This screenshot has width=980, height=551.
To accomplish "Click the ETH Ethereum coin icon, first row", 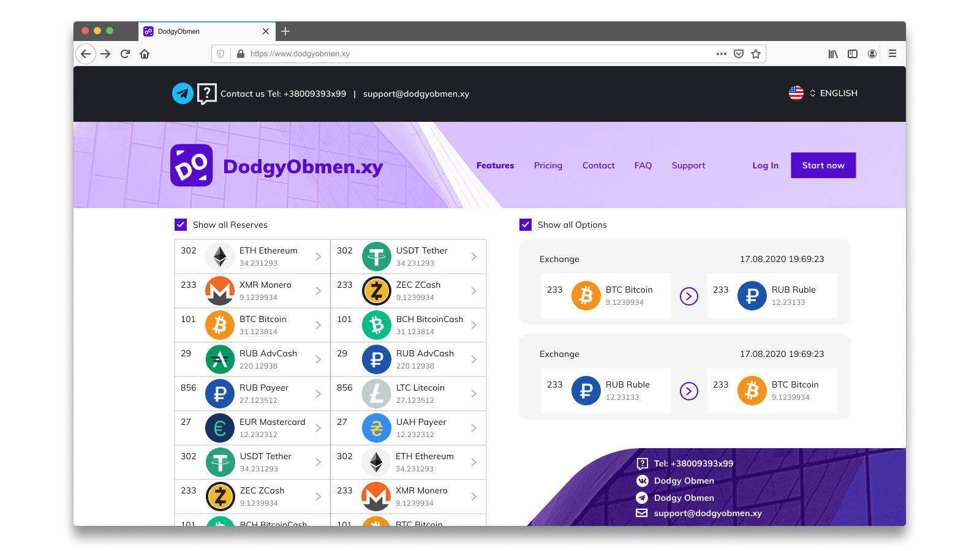I will [x=220, y=257].
